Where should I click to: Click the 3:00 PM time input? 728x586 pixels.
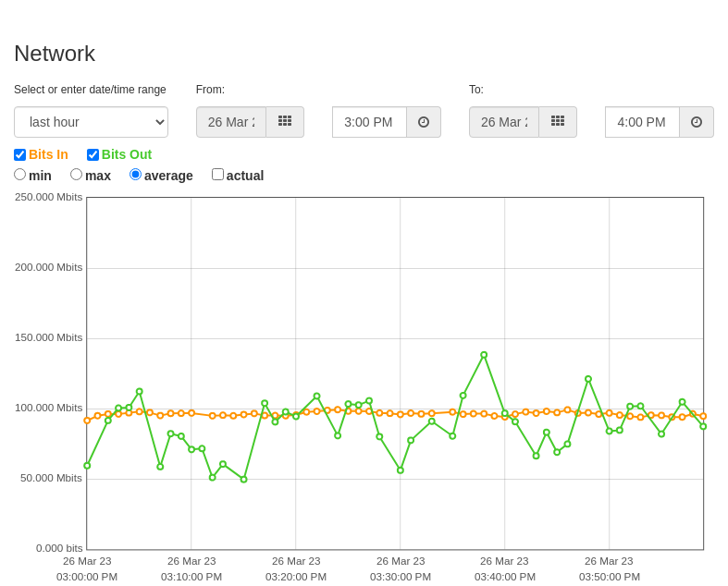(370, 122)
